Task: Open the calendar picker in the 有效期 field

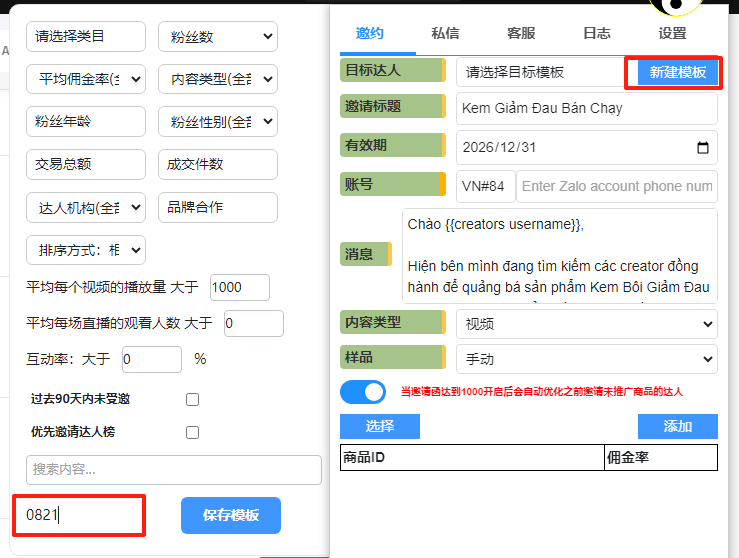Action: (702, 148)
